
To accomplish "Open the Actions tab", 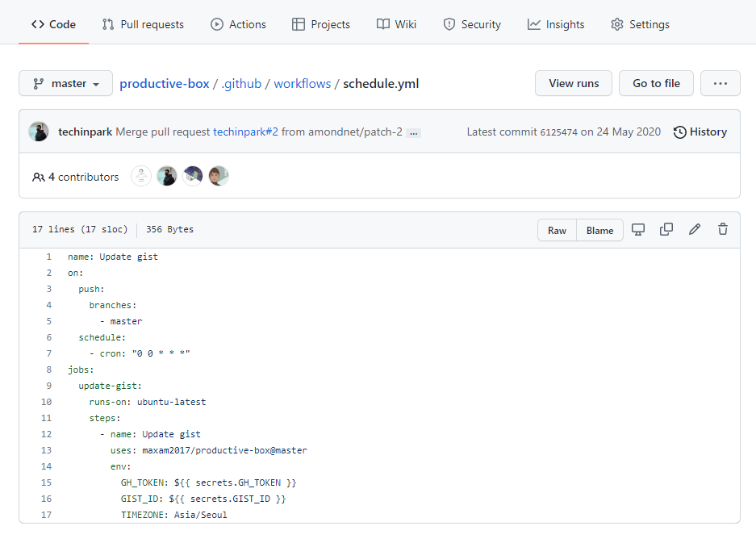I will click(x=238, y=24).
